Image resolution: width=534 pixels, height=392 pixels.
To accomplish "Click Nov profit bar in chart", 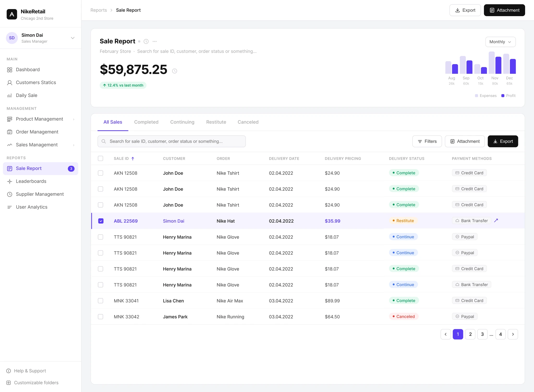I will click(498, 65).
